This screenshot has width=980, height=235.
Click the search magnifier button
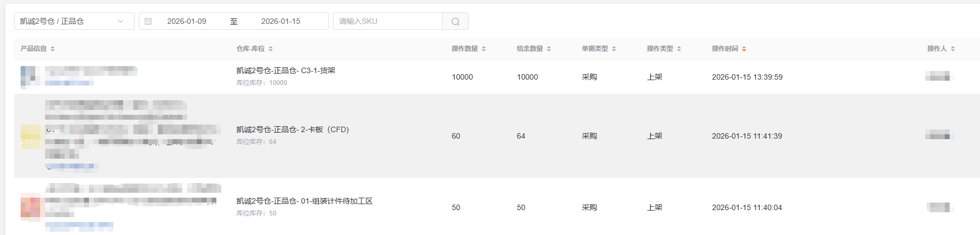point(455,22)
